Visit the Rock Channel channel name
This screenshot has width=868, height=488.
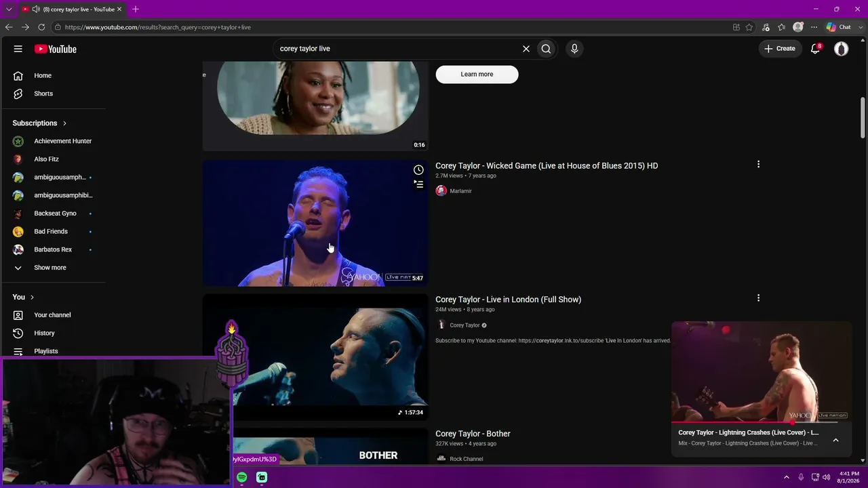coord(467,459)
